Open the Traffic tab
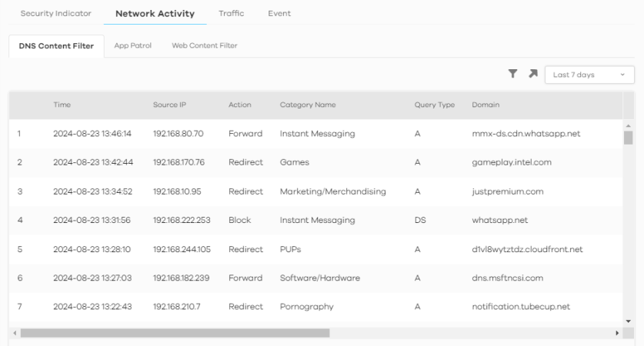 [x=231, y=13]
